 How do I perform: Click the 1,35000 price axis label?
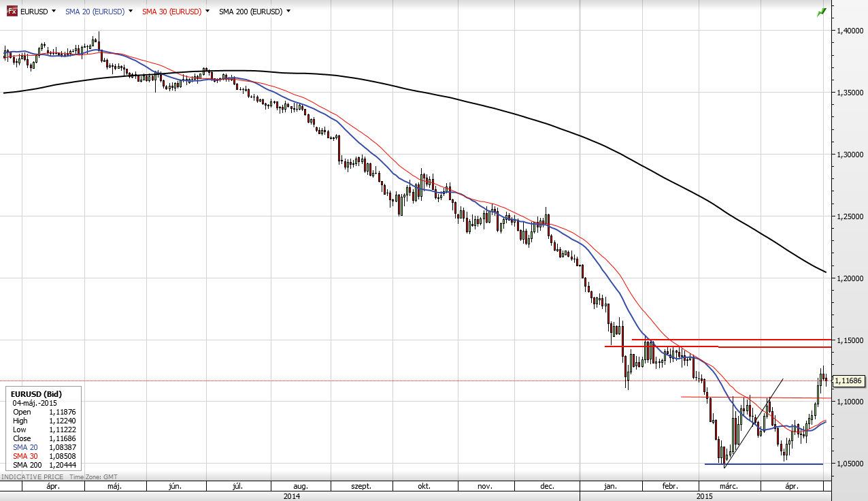coord(851,93)
